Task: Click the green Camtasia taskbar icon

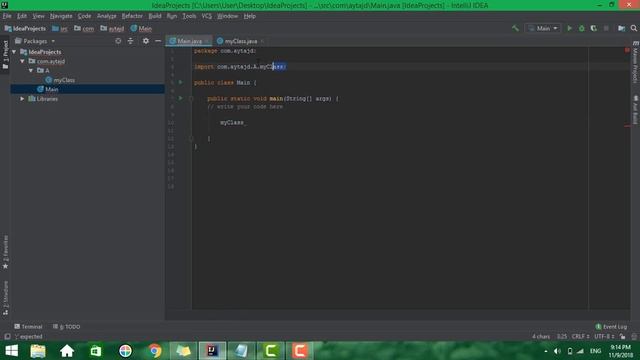Action: click(270, 351)
